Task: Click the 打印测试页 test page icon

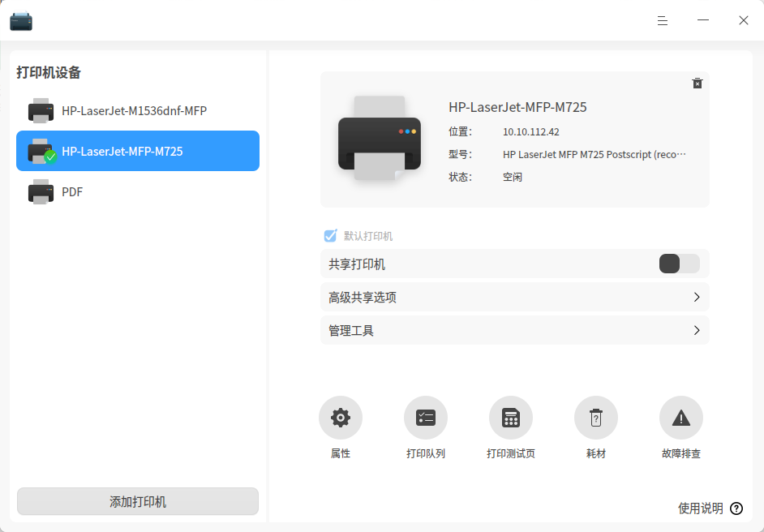Action: coord(511,418)
